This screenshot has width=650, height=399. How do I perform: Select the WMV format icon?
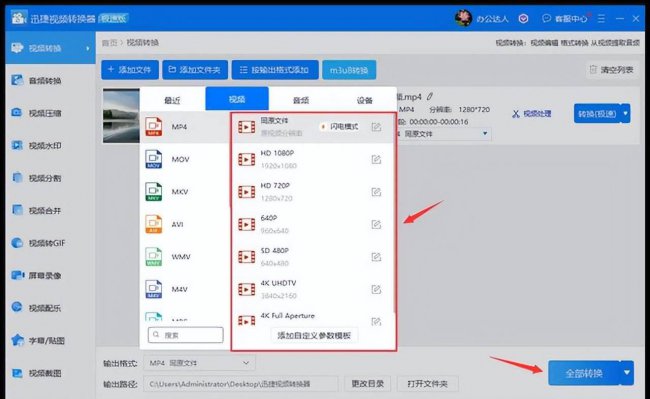click(x=153, y=256)
